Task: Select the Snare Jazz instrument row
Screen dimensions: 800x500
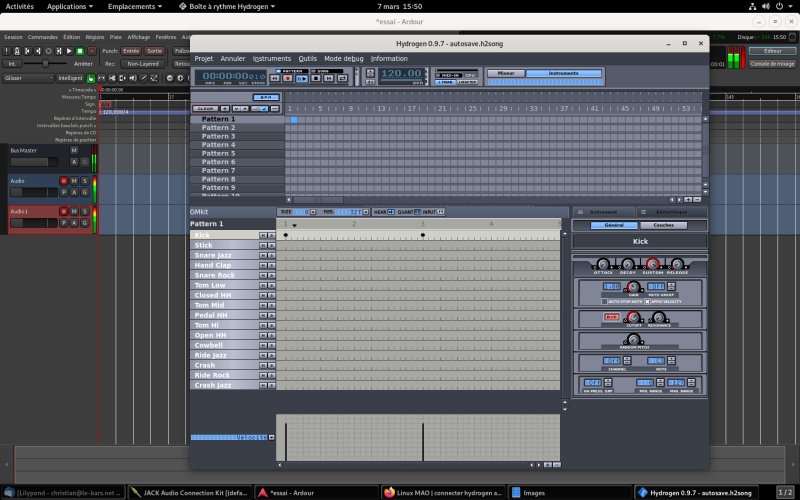Action: (233, 255)
